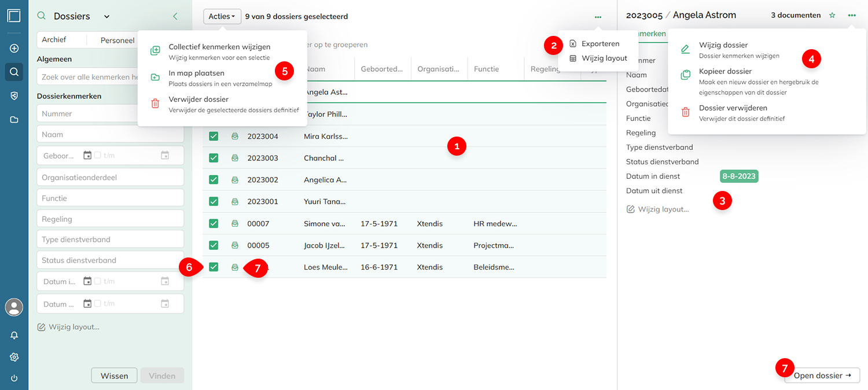Click the plus icon in the left sidebar
This screenshot has width=868, height=390.
click(x=14, y=49)
